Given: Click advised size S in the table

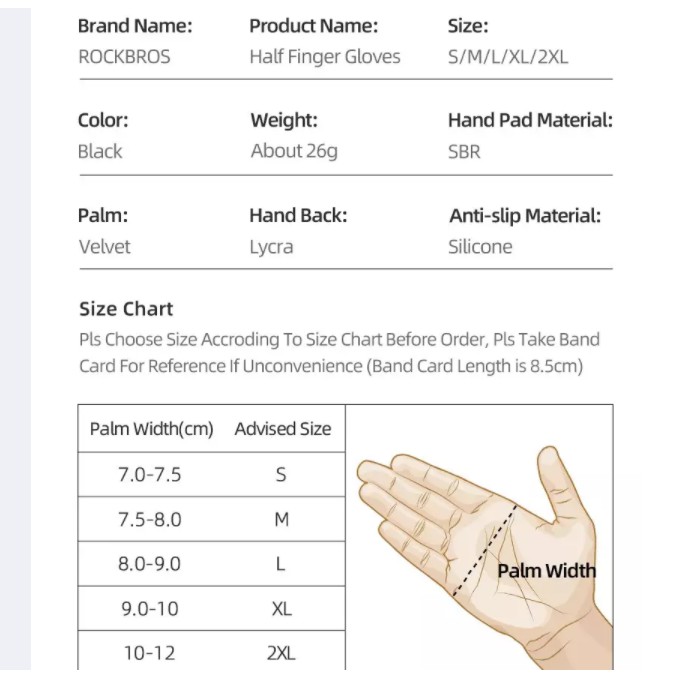Looking at the screenshot, I should click(x=281, y=475).
